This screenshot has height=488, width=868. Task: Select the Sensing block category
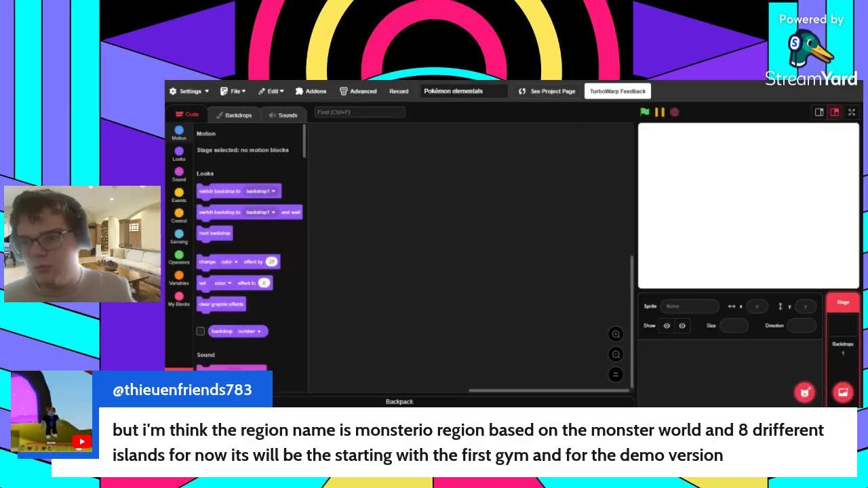[179, 237]
